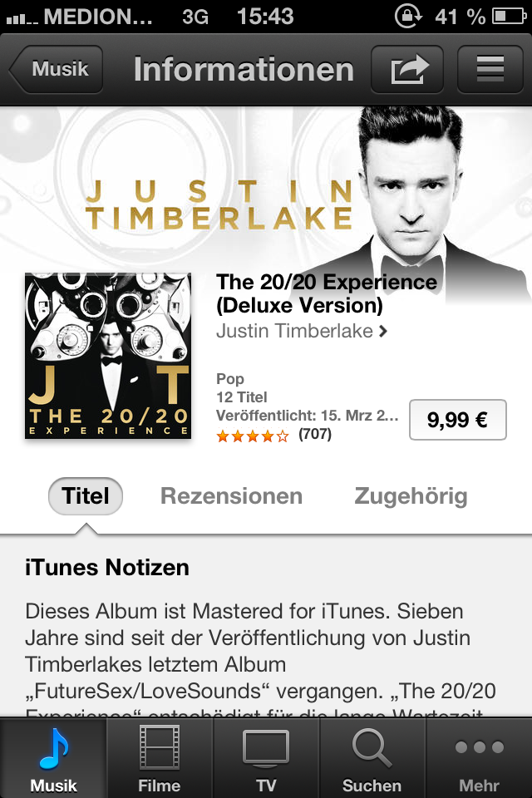Tap the Suchen magnifier icon
This screenshot has height=798, width=532.
pyautogui.click(x=372, y=747)
